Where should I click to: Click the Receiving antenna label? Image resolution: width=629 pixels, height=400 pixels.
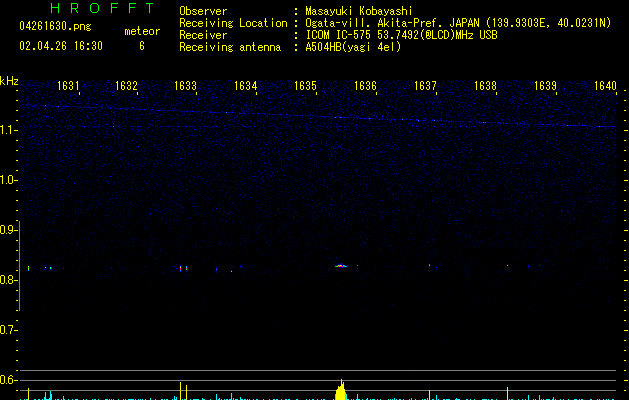[x=230, y=47]
